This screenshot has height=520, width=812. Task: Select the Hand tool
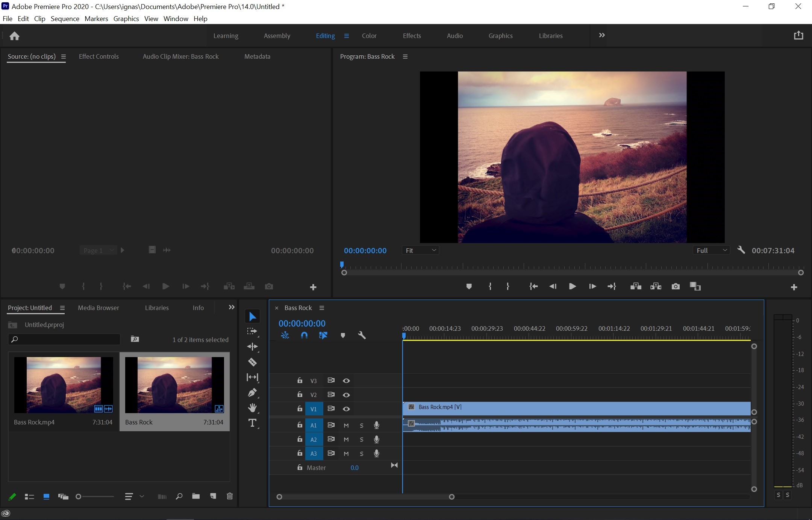253,408
